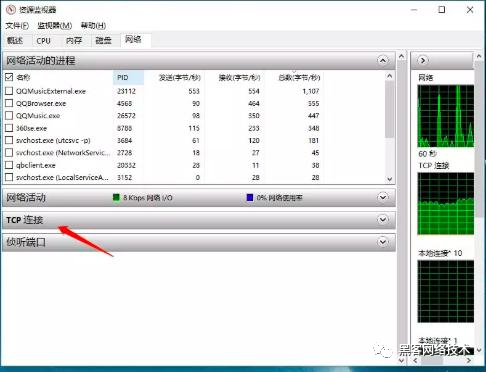Check the QQMusic.exe process checkbox
Viewport: 486px width, 372px height.
click(9, 115)
